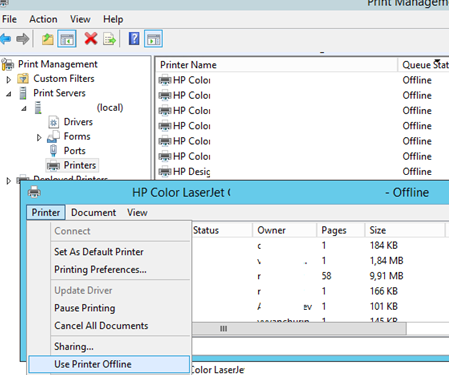Click the Back arrow toolbar icon
Viewport: 449px width, 375px height.
[5, 39]
